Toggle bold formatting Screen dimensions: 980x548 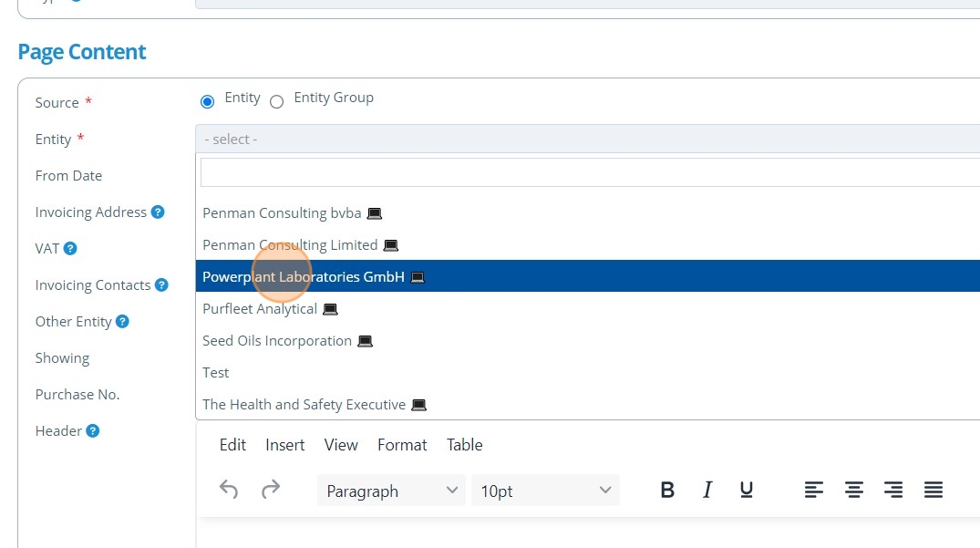pyautogui.click(x=667, y=490)
